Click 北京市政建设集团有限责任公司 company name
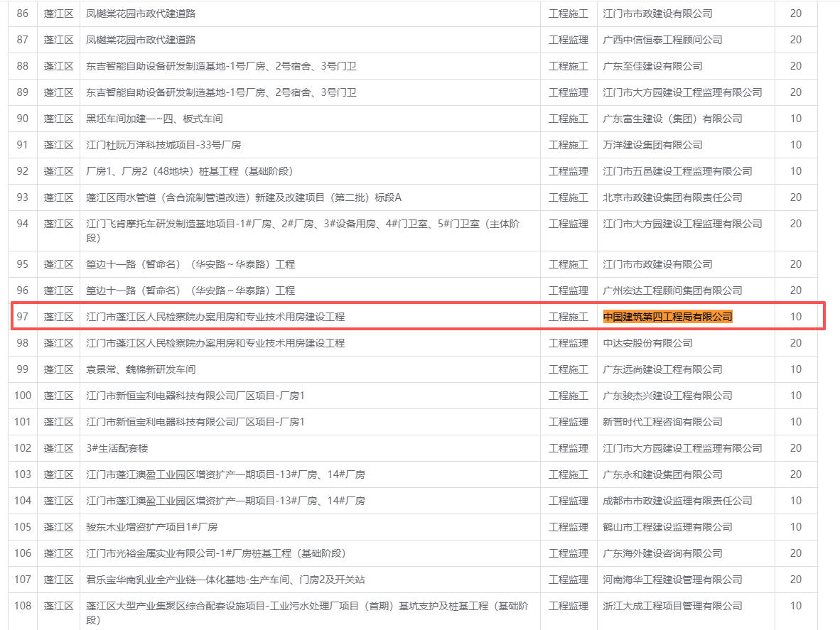Screen dimensions: 840x630 (672, 197)
